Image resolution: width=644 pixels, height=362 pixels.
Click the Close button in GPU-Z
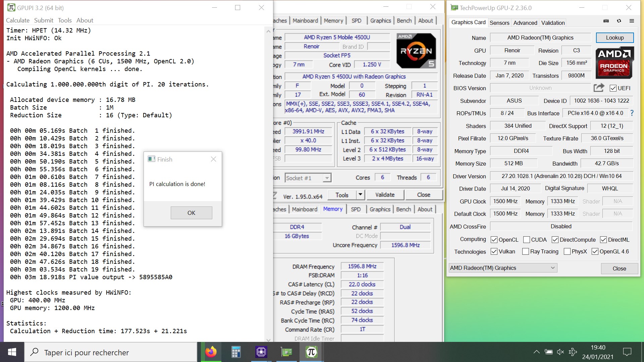(x=619, y=268)
